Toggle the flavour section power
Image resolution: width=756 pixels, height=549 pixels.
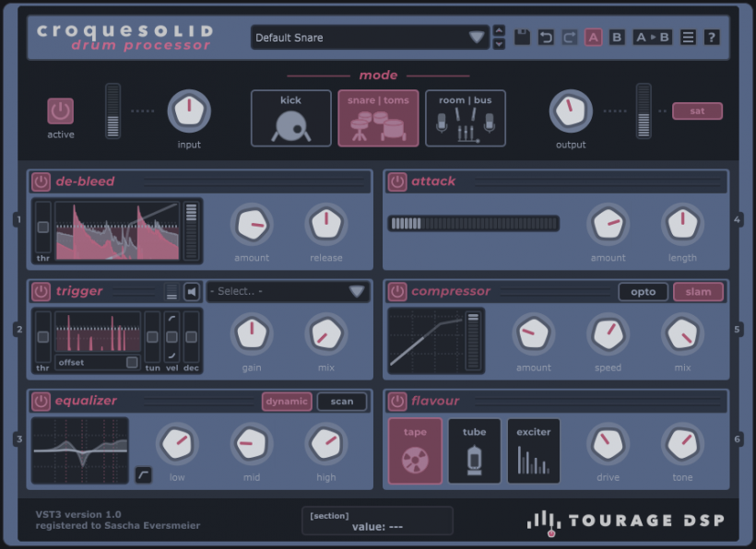(x=397, y=401)
